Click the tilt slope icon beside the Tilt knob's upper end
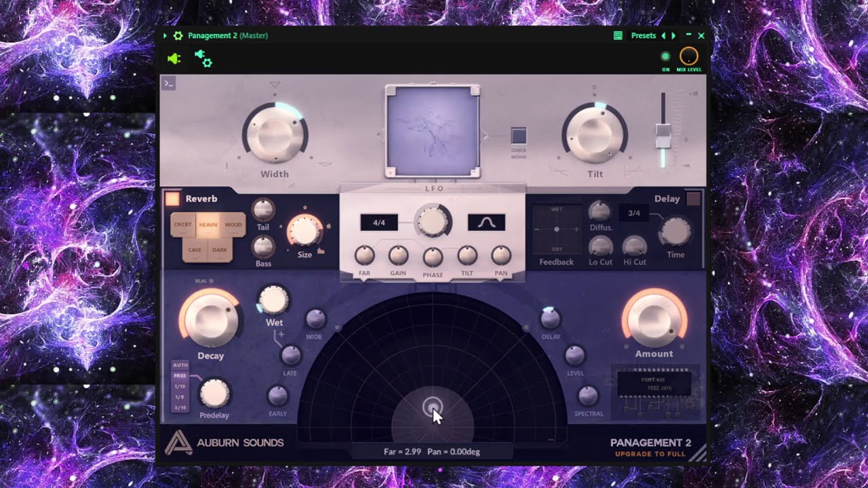The image size is (868, 488). click(633, 171)
